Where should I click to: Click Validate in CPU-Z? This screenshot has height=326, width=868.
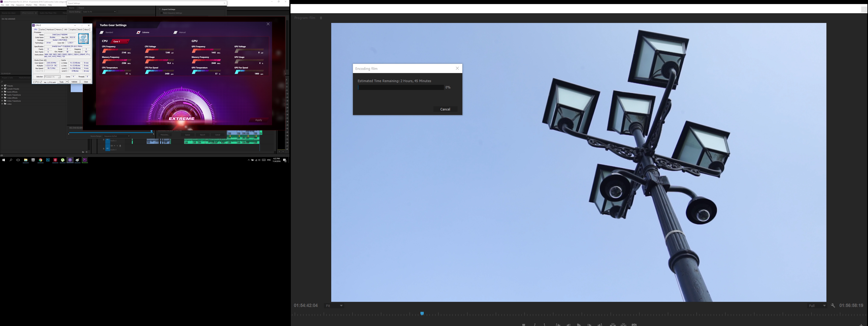pos(74,82)
